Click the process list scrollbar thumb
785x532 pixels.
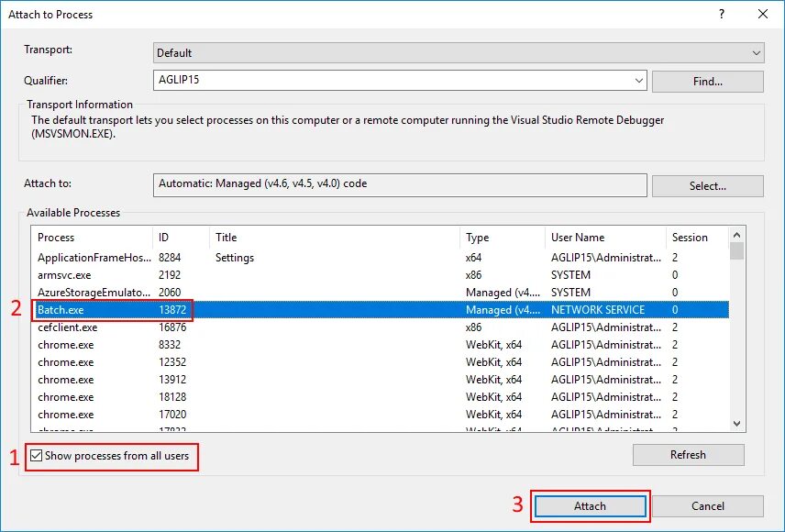click(x=736, y=251)
